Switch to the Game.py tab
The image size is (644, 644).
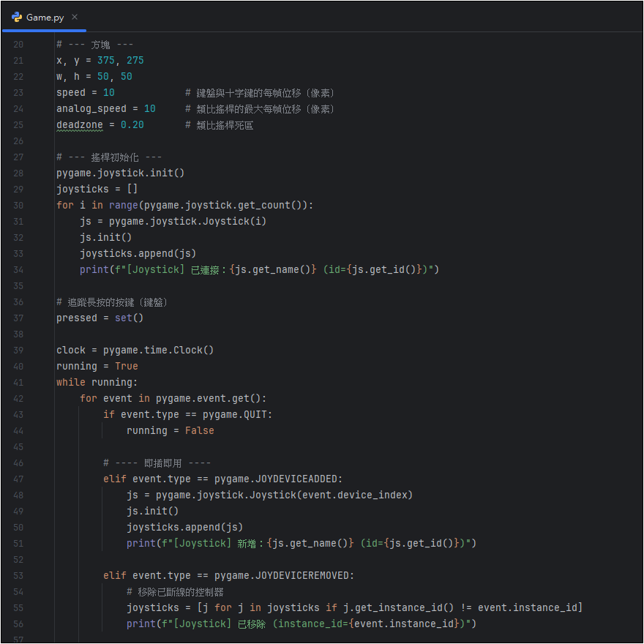(45, 17)
